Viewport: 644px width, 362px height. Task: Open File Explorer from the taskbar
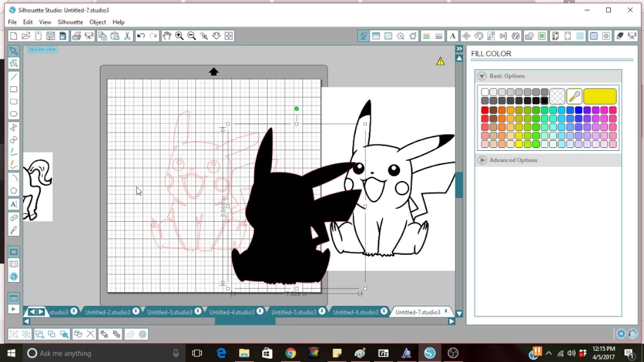[x=244, y=353]
